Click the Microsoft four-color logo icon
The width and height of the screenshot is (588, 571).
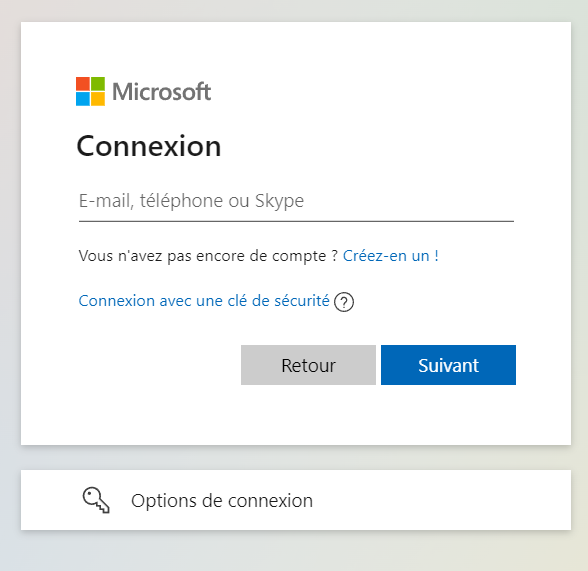pos(90,91)
